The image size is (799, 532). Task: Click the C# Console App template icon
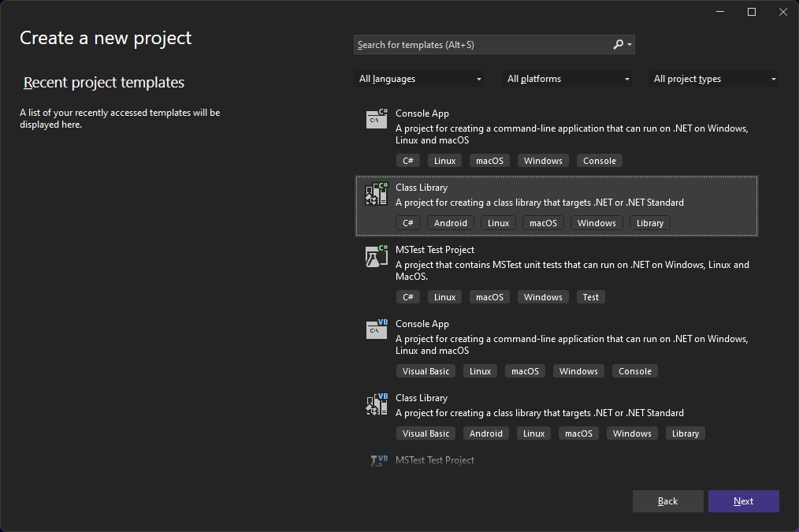tap(377, 119)
